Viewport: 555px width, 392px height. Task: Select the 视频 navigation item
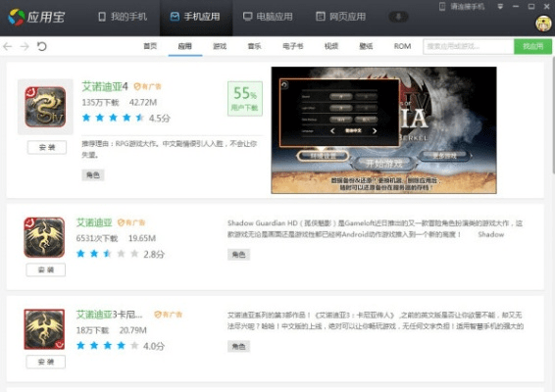click(331, 46)
